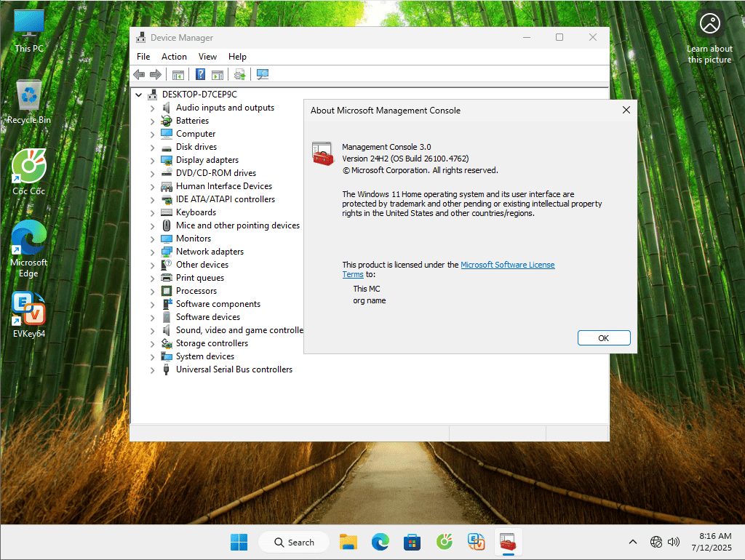Click OK in the About dialog
Viewport: 745px width, 560px height.
[604, 337]
